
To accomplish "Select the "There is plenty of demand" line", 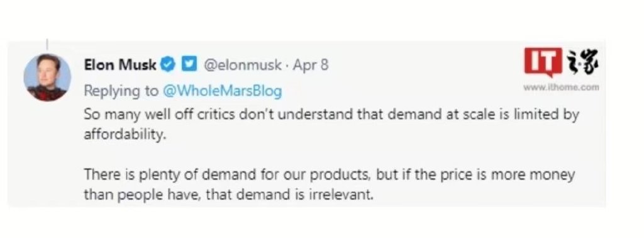I will pyautogui.click(x=329, y=174).
